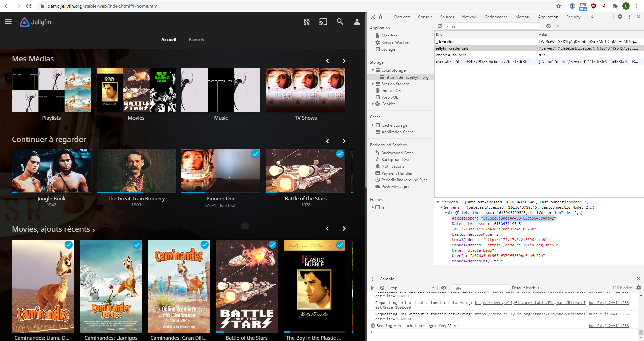This screenshot has width=644, height=341.
Task: Show more DevTools tabs chevron
Action: 592,17
